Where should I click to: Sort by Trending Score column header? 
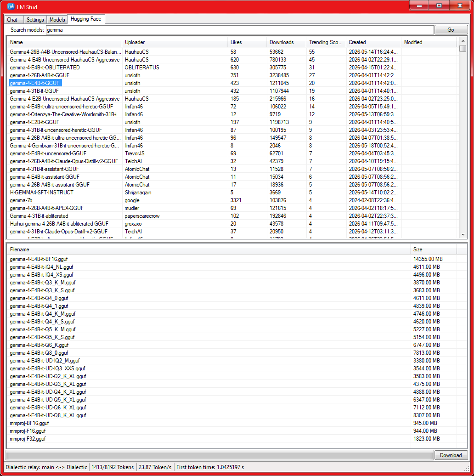click(326, 42)
